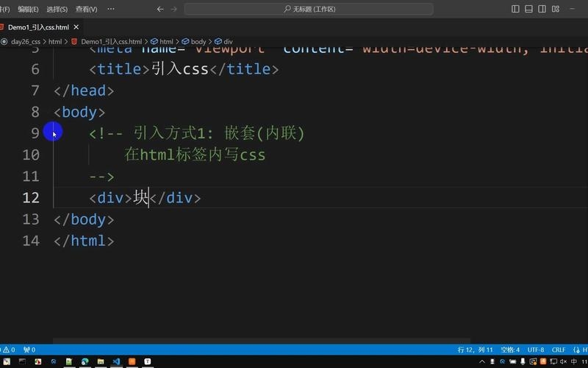Toggle the primary side bar layout icon
Screen dimensions: 588x368
click(515, 9)
